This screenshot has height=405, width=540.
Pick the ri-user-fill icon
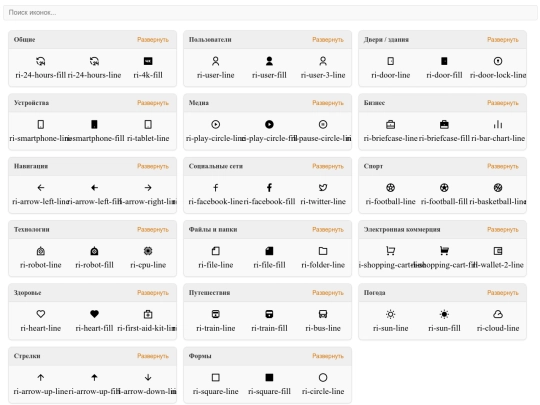click(x=269, y=61)
